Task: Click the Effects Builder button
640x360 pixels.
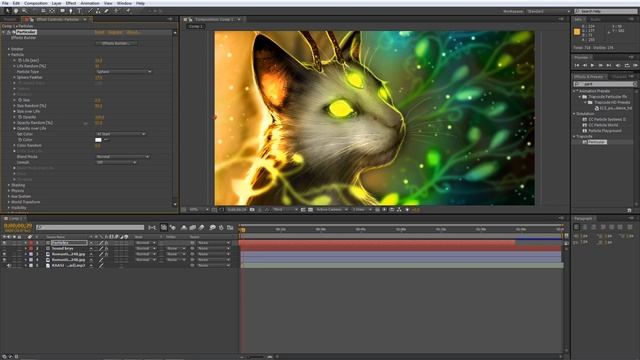Action: [116, 43]
